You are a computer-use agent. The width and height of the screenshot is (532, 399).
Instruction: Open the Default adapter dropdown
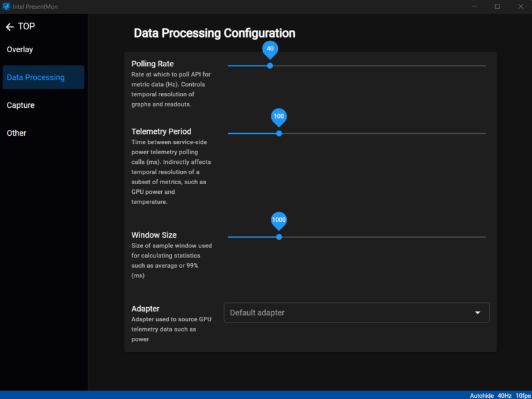[357, 312]
